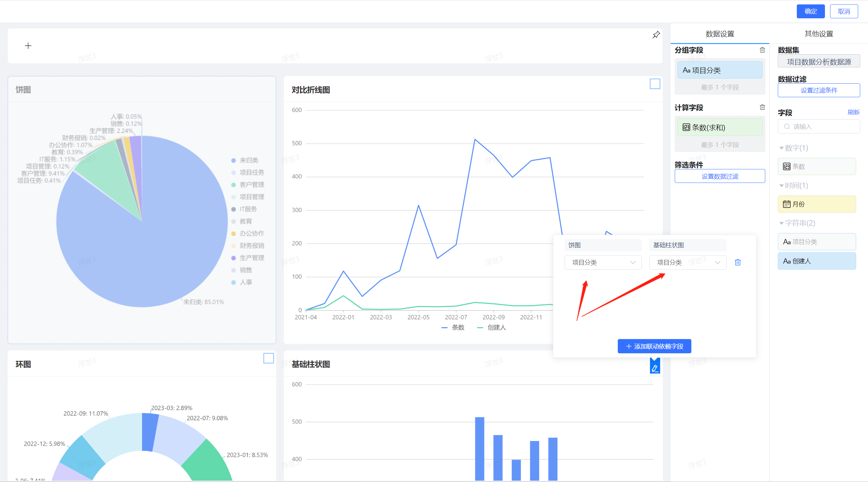Click the Aa icon of 创建人 field

(787, 261)
